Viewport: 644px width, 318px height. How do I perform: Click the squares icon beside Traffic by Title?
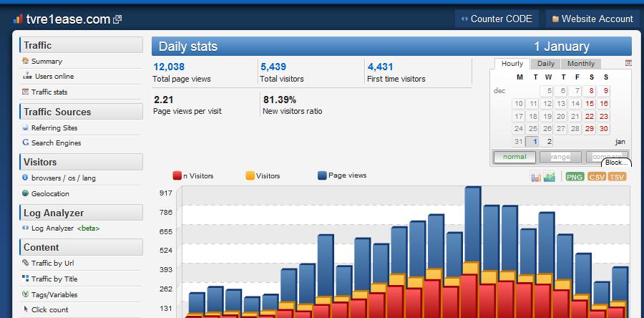(x=26, y=278)
